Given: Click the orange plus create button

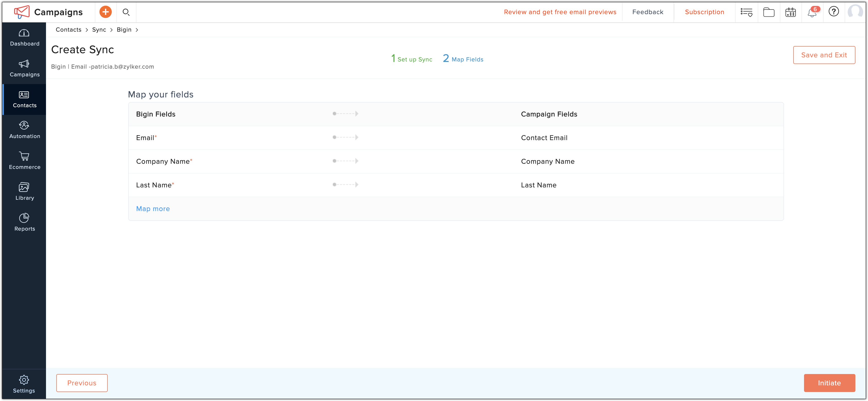Looking at the screenshot, I should pyautogui.click(x=105, y=12).
